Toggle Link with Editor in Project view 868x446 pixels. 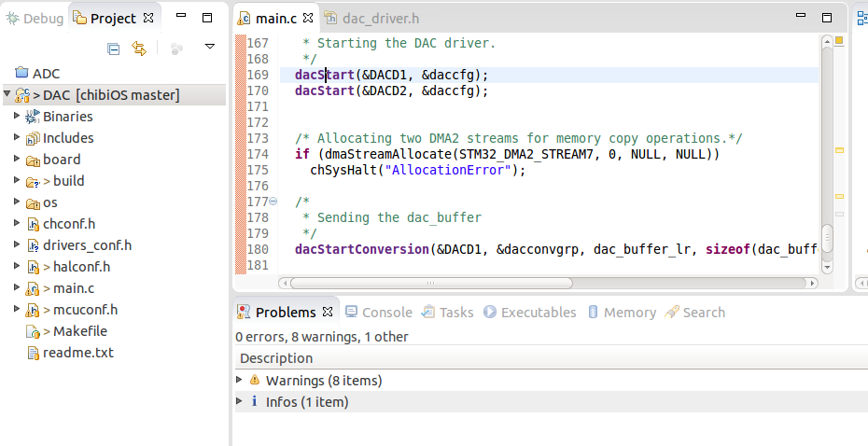139,49
